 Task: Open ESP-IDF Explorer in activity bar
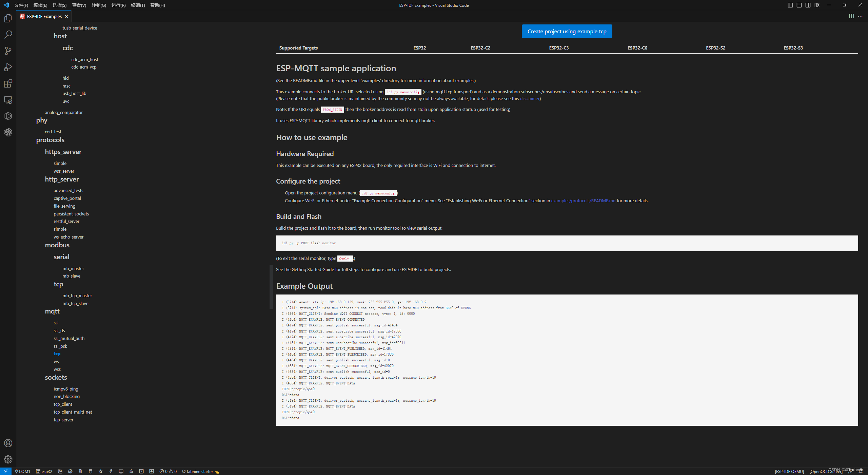[x=8, y=132]
